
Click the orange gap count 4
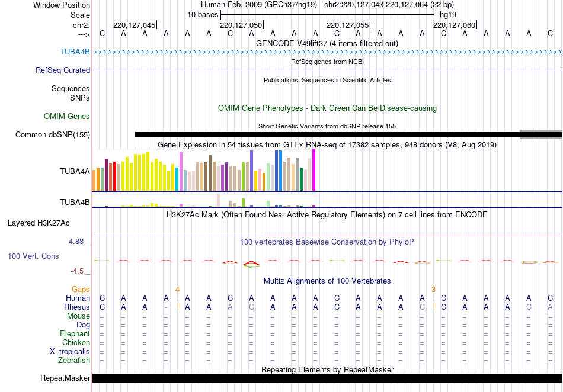177,290
